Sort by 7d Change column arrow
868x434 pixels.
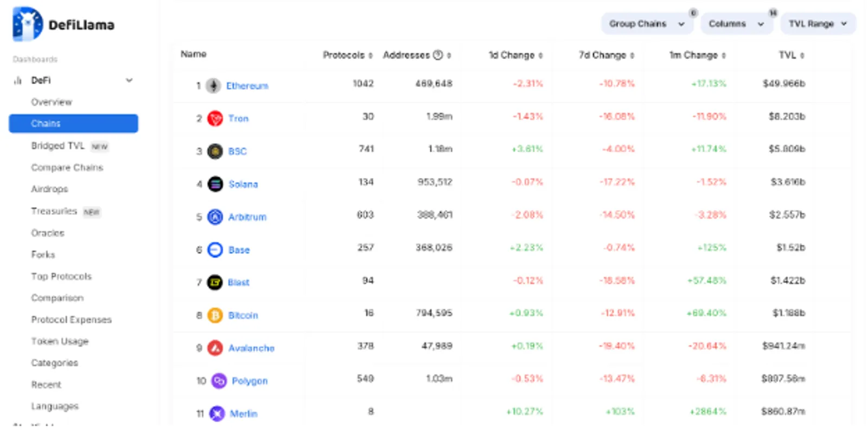pyautogui.click(x=632, y=55)
